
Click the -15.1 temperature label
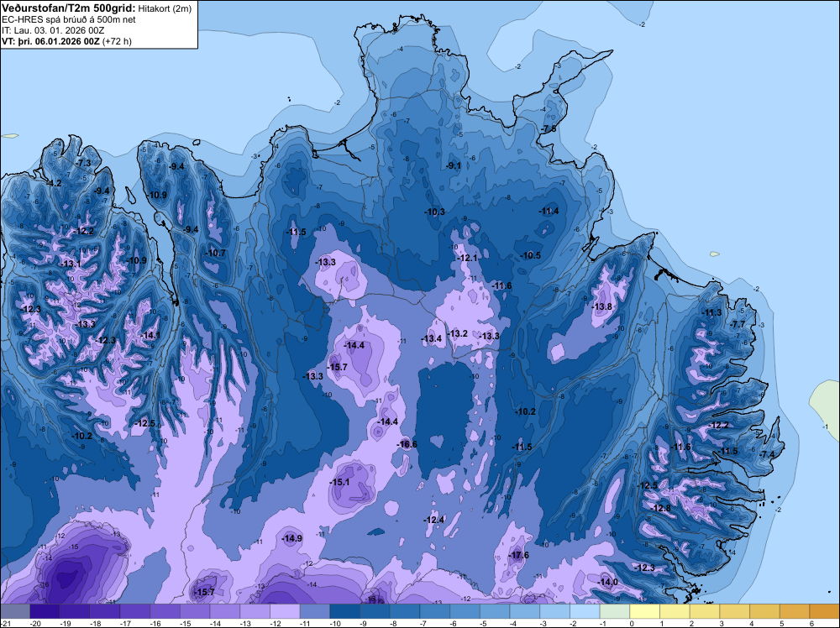(339, 482)
